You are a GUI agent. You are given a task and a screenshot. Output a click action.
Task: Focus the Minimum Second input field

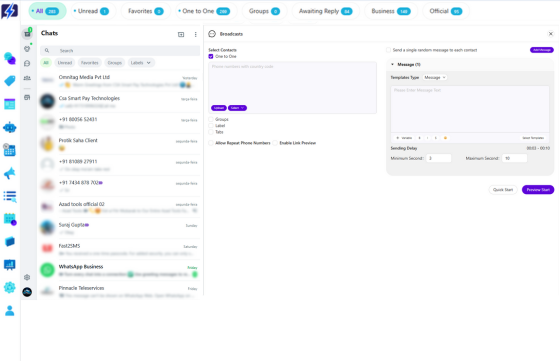click(439, 158)
